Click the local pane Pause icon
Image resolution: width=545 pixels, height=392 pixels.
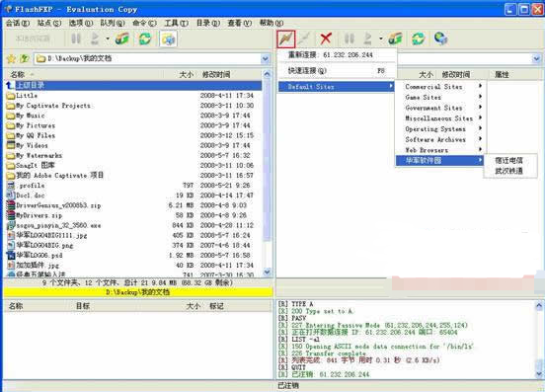[x=76, y=39]
